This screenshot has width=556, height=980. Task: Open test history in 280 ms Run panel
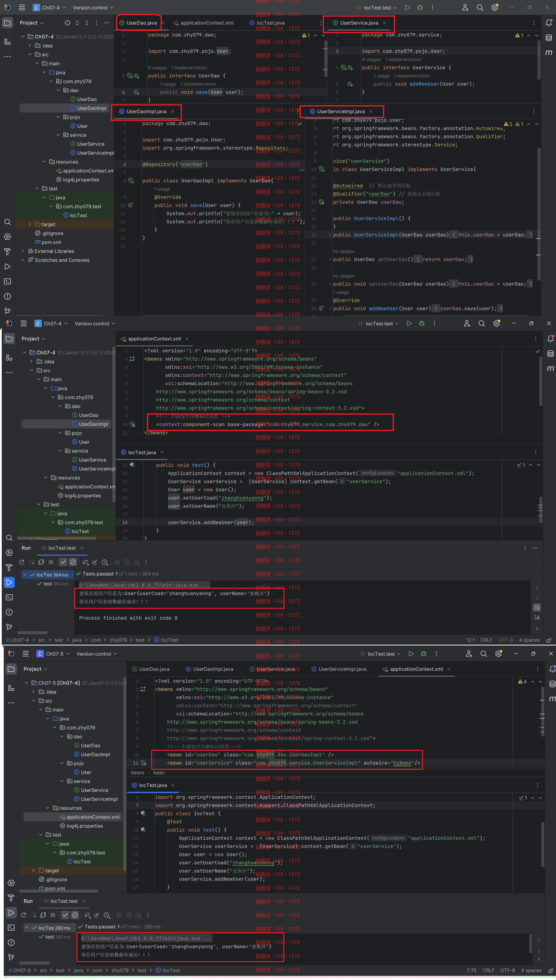(106, 915)
